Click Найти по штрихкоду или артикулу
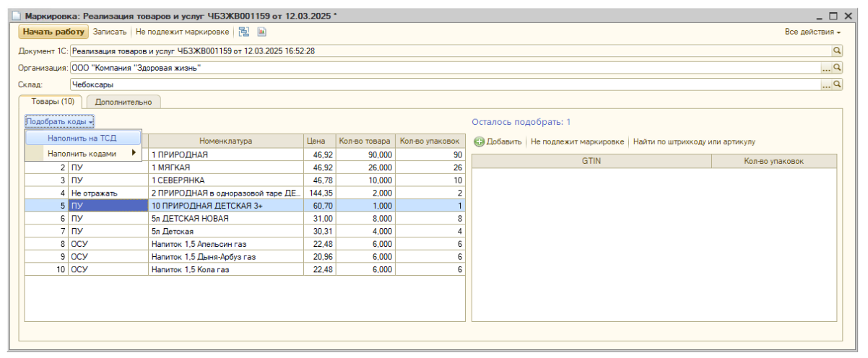The image size is (868, 358). 694,142
